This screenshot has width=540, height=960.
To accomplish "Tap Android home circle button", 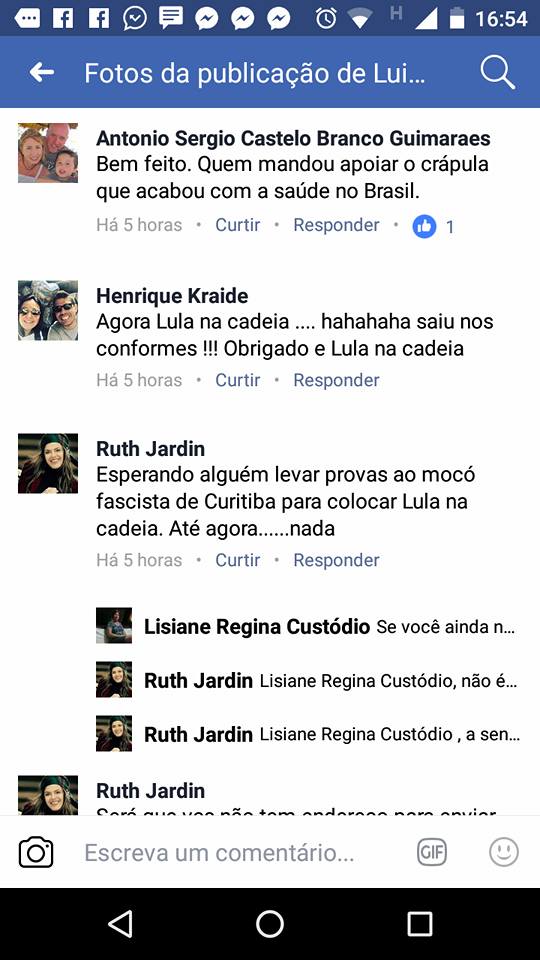I will (269, 923).
